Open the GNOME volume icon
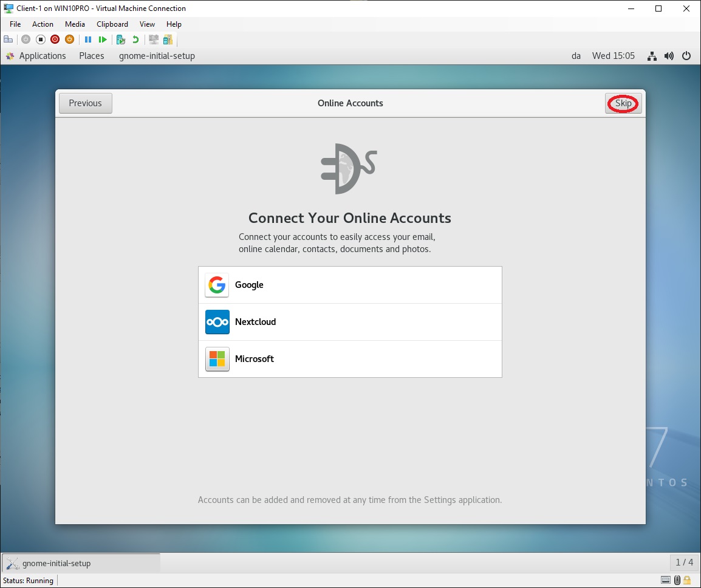 (669, 56)
